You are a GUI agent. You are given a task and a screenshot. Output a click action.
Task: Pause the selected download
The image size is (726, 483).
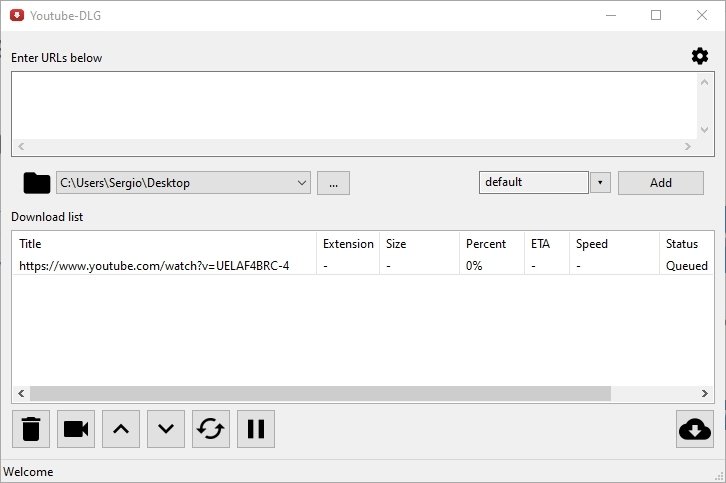[256, 429]
